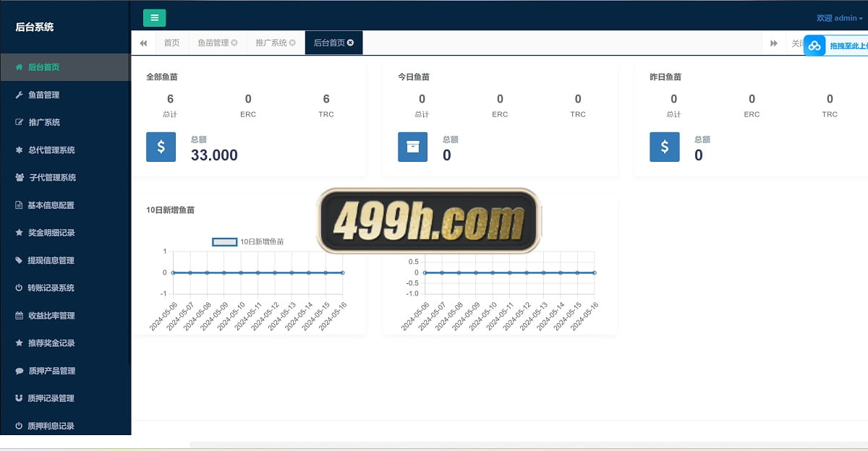
Task: Open 总代管理系统 in the sidebar
Action: coord(65,150)
